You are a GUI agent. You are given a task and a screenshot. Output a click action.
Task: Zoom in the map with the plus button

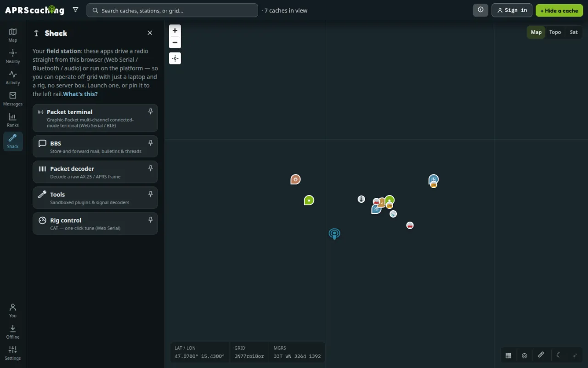tap(175, 30)
